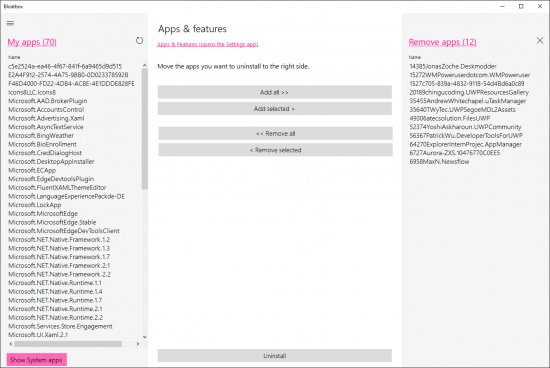Click the Uninstall button

275,356
